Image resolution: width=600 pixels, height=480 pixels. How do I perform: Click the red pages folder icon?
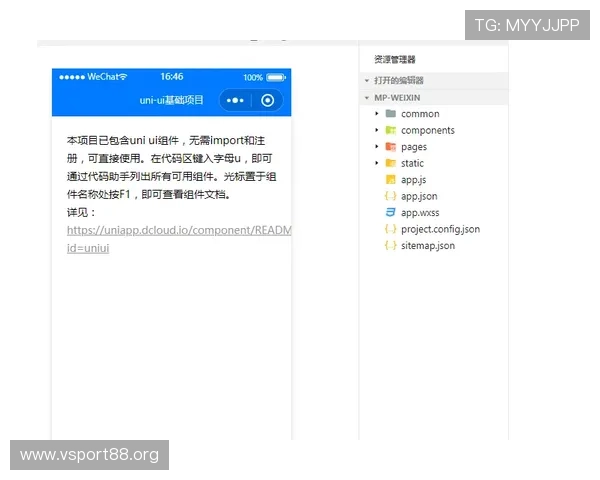point(391,147)
